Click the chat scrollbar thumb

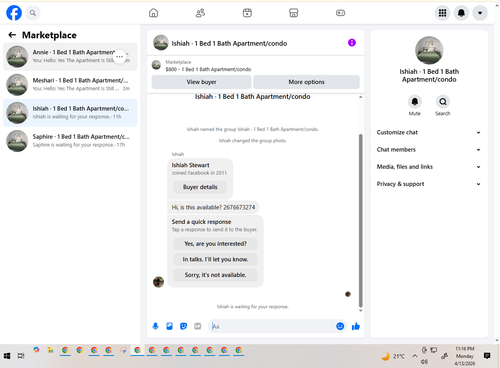point(360,220)
